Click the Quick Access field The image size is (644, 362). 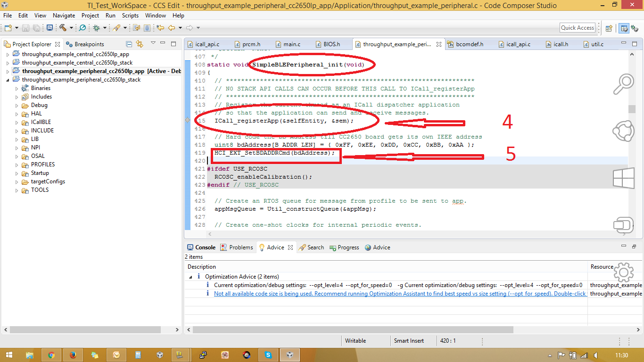578,28
